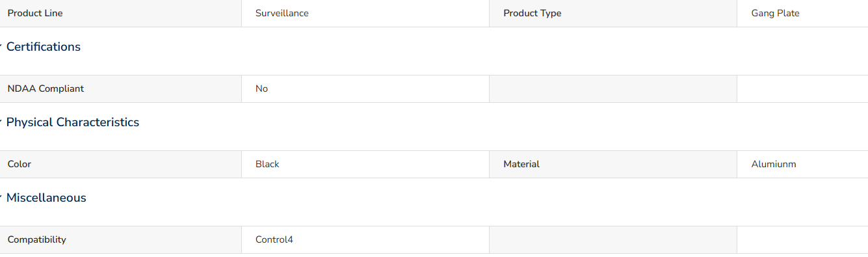Click the Physical Characteristics heading text
The height and width of the screenshot is (257, 868).
tap(73, 122)
